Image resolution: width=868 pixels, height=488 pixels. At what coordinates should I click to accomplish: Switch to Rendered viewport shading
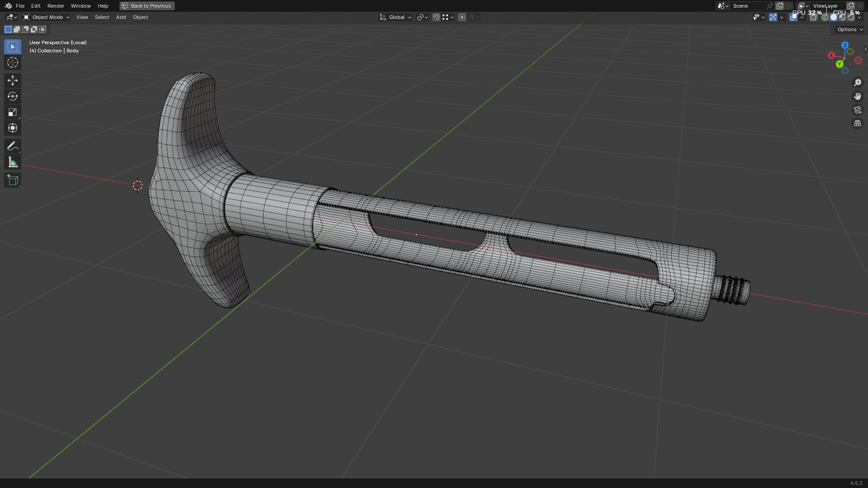pos(851,17)
